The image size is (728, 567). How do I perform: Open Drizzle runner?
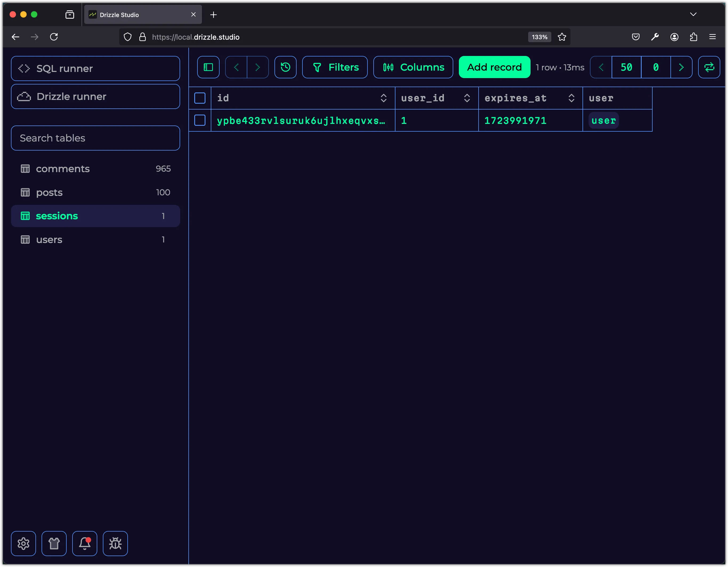click(95, 96)
